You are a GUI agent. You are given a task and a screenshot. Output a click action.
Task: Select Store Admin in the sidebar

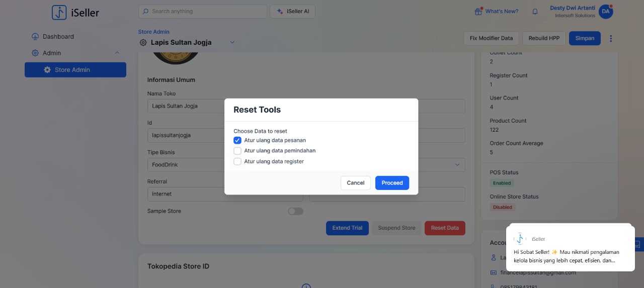pos(75,70)
